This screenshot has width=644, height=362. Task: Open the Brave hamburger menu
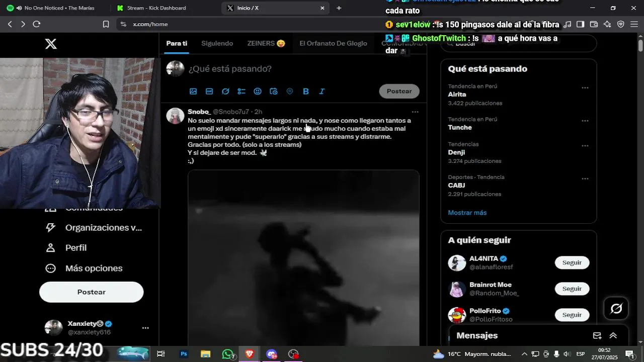[634, 24]
